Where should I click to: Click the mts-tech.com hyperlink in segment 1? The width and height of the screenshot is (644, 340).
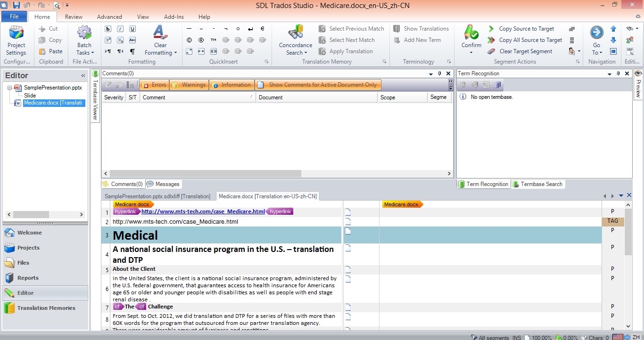pyautogui.click(x=203, y=211)
